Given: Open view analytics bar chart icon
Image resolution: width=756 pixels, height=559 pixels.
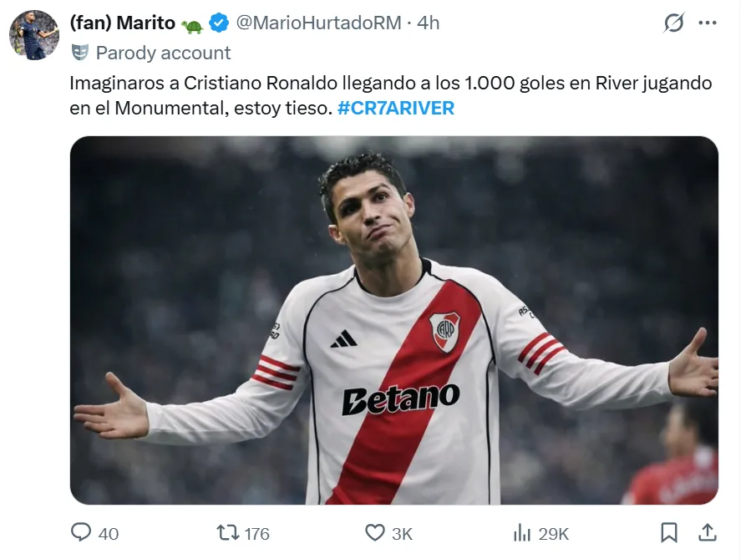Looking at the screenshot, I should tap(522, 532).
